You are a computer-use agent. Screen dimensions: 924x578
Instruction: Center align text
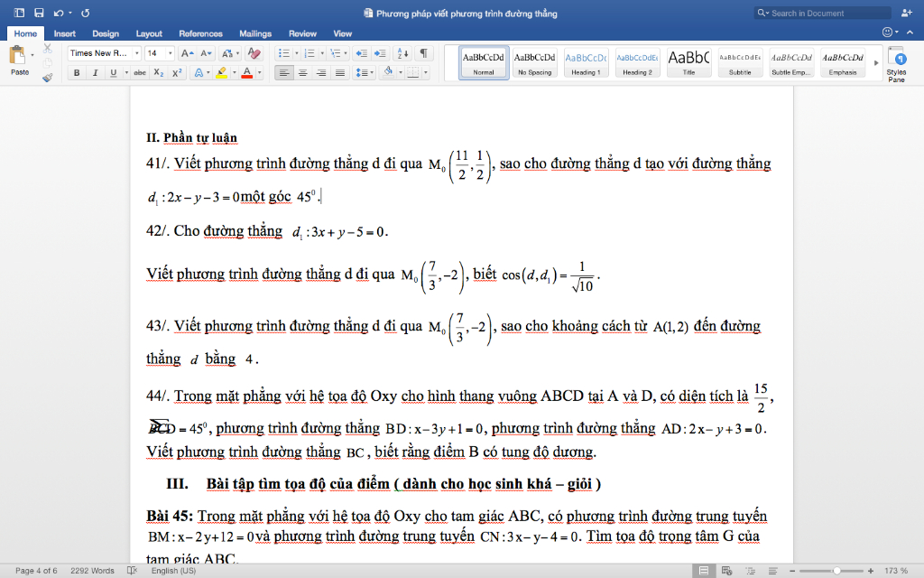[x=303, y=72]
